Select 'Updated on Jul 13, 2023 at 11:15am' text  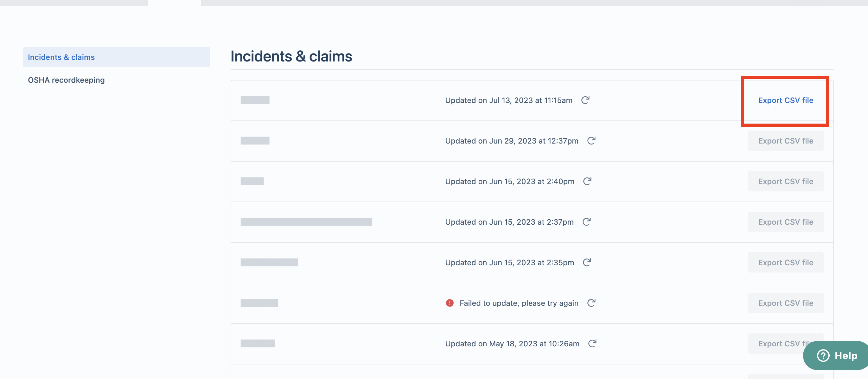[x=508, y=100]
